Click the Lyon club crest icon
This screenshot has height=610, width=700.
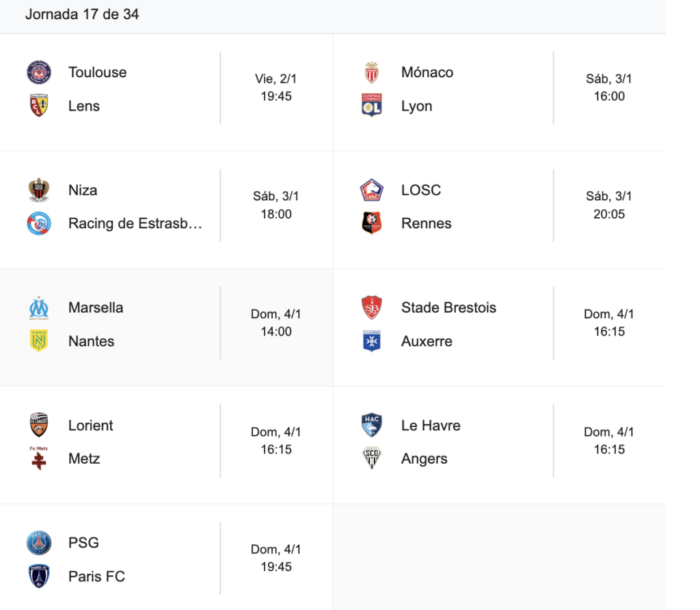pos(372,106)
